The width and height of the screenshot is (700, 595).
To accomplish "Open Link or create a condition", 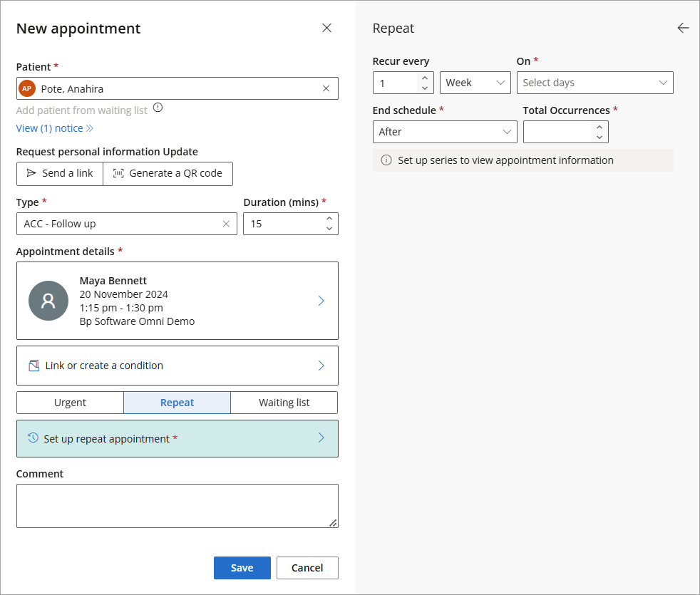I will click(x=177, y=366).
